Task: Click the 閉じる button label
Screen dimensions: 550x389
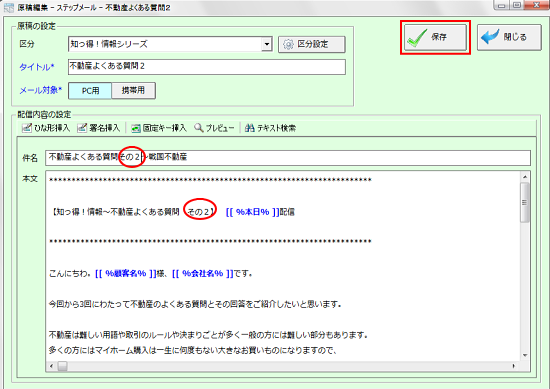Action: [515, 37]
